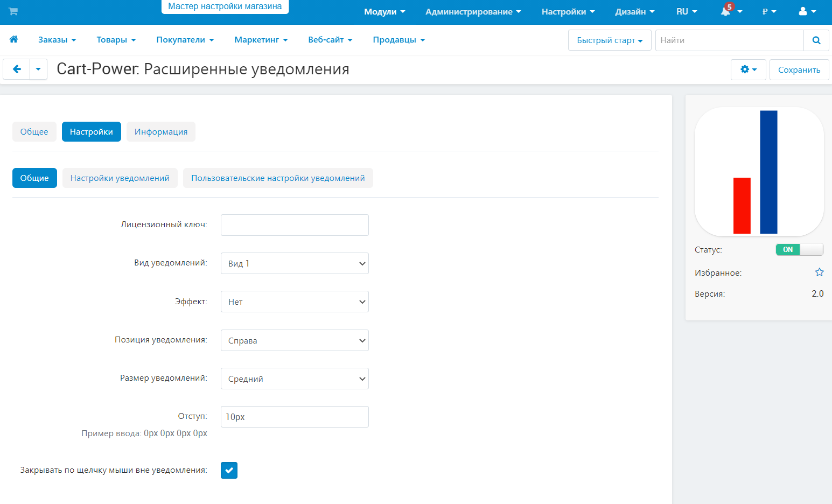Screen dimensions: 832x504
Task: Switch to the Общее tab
Action: pyautogui.click(x=34, y=132)
